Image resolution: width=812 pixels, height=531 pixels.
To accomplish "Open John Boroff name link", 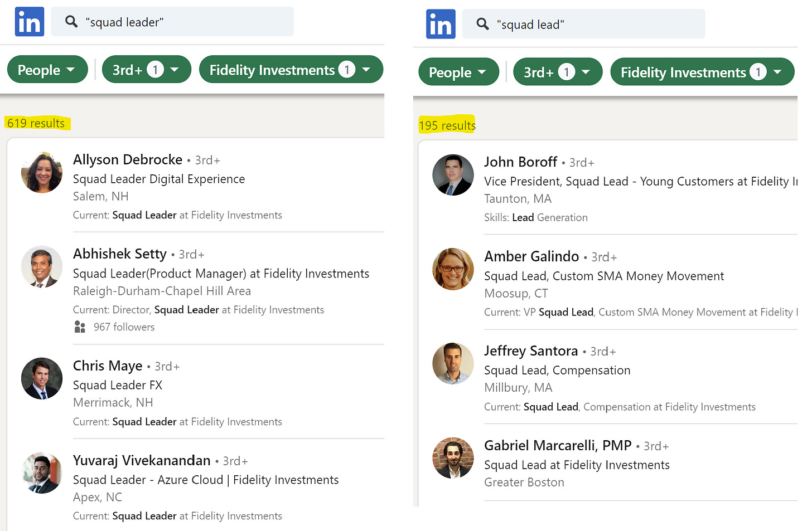I will [x=520, y=162].
